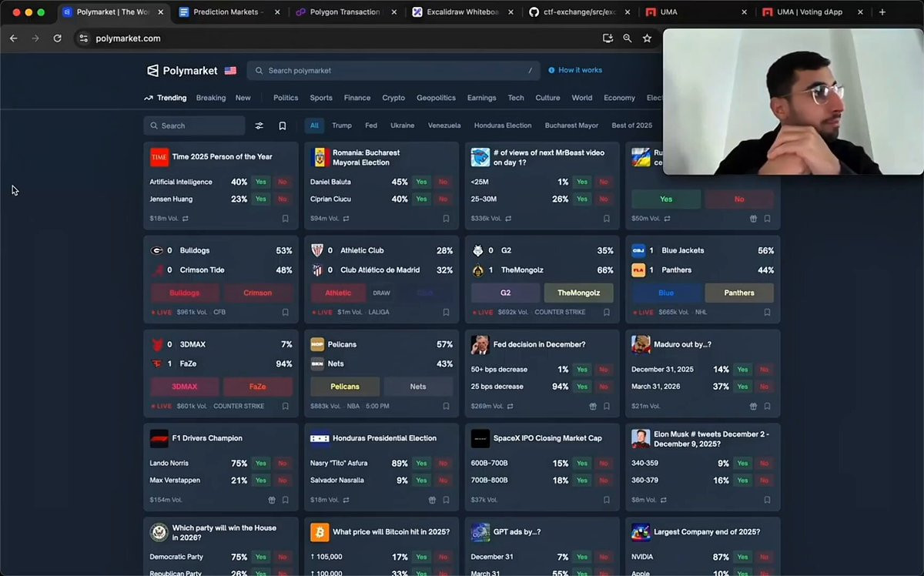Click the DRAW option in Athletic Club match
This screenshot has width=924, height=576.
382,293
